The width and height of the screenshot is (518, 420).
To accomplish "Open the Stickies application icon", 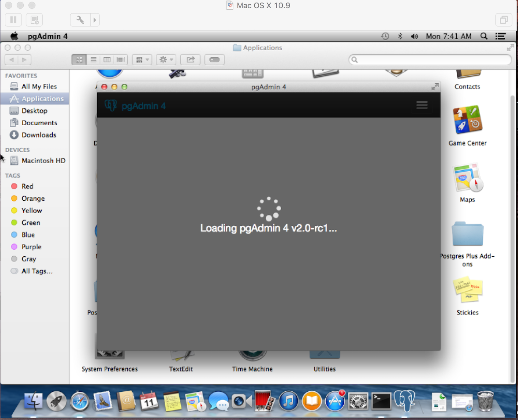I will pyautogui.click(x=467, y=291).
